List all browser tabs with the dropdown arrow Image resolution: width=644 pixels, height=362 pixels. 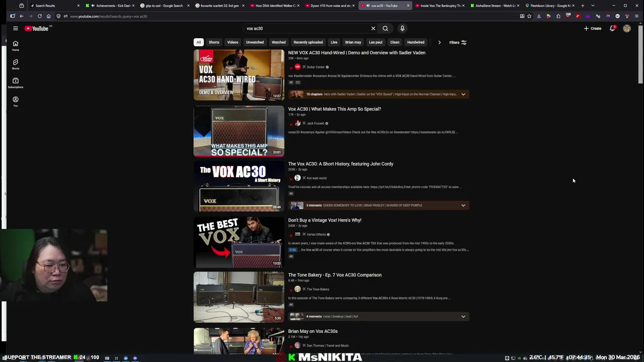click(593, 6)
